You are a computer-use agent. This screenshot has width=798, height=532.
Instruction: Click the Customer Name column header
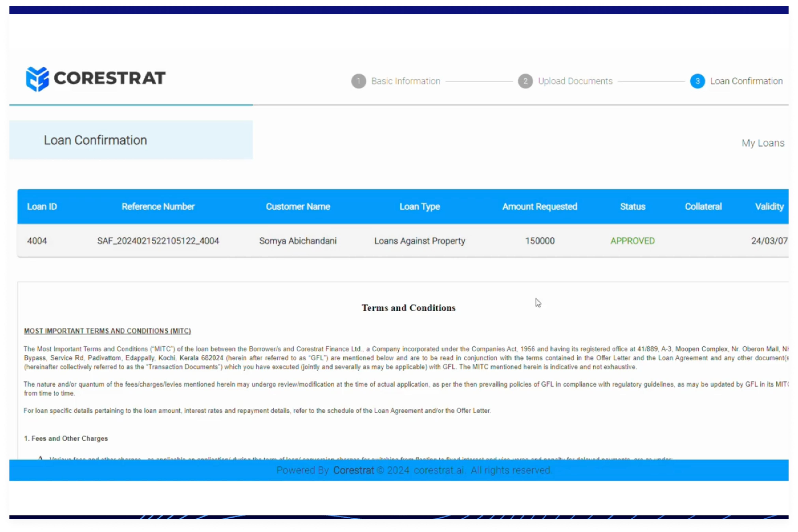[298, 207]
